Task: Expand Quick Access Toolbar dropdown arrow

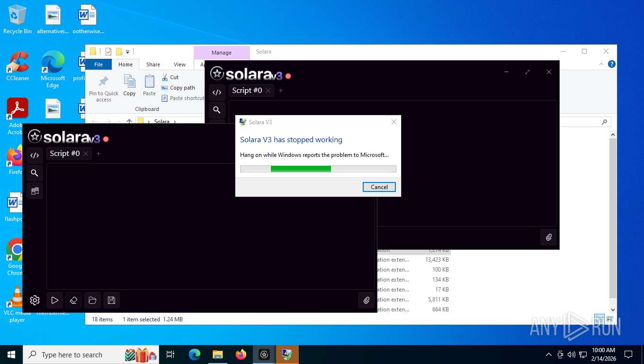Action: point(128,52)
